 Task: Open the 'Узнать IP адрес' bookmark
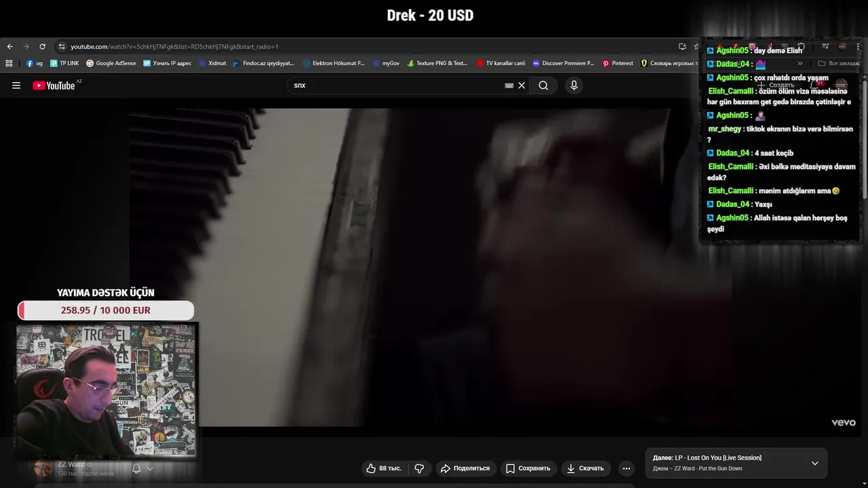tap(167, 63)
